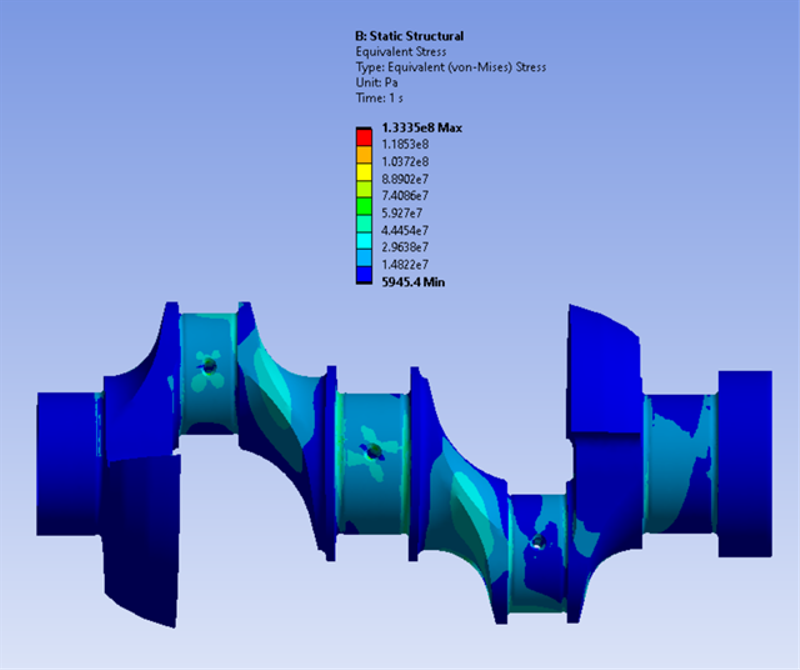
Task: Click the yellow legend color band
Action: [364, 172]
